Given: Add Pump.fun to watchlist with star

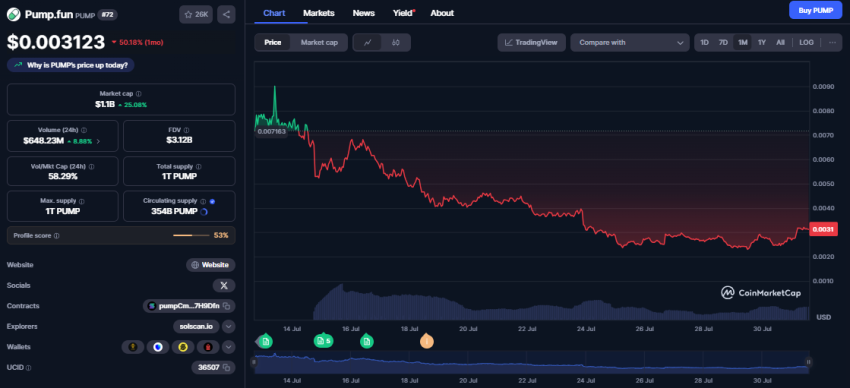Looking at the screenshot, I should [196, 15].
